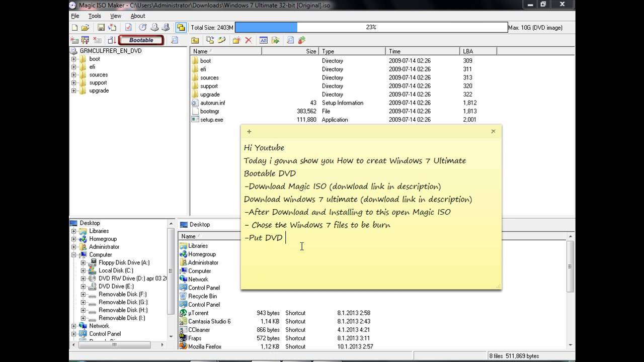Select autorun.inf in ISO file list
This screenshot has height=362, width=644.
212,103
